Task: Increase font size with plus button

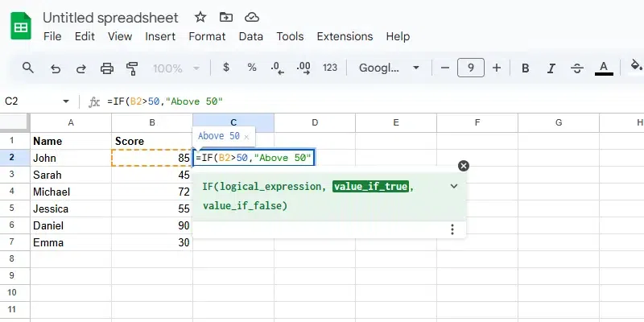Action: click(497, 68)
